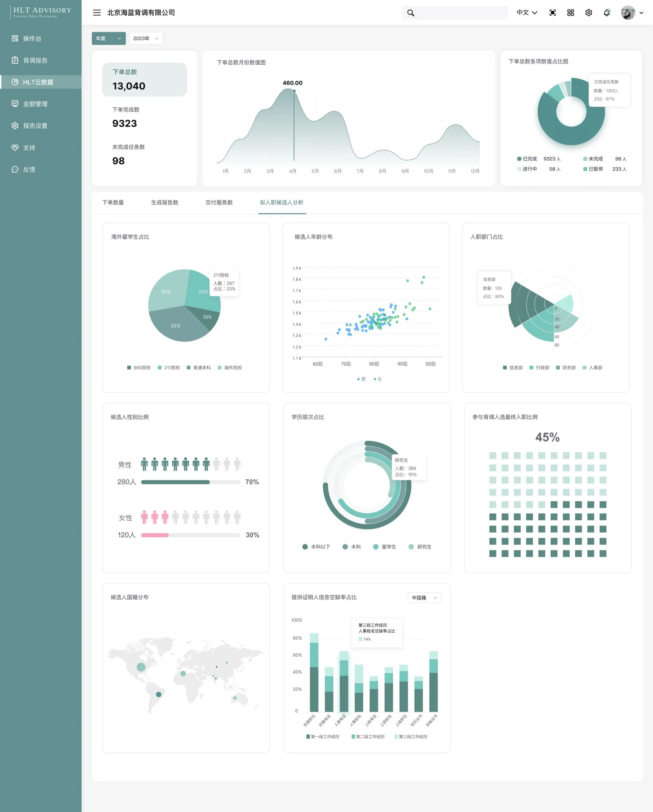Click the fullscreen scan icon
Viewport: 653px width, 812px height.
552,13
